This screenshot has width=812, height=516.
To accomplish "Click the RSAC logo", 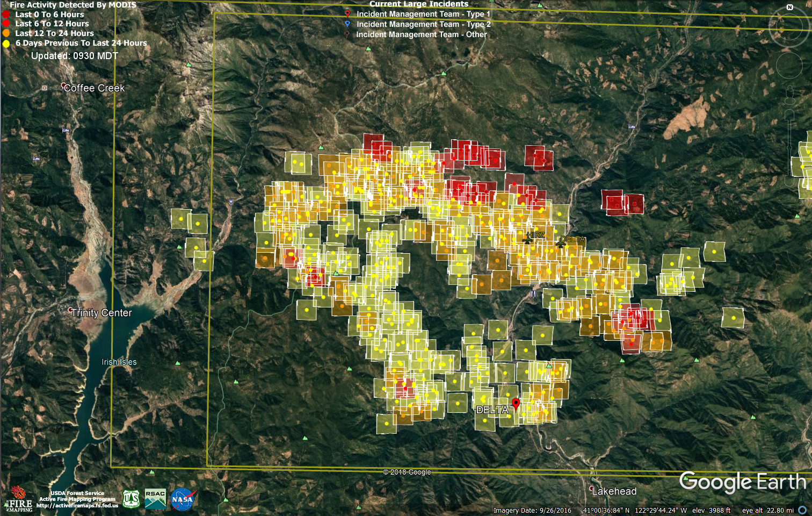I will (x=155, y=499).
